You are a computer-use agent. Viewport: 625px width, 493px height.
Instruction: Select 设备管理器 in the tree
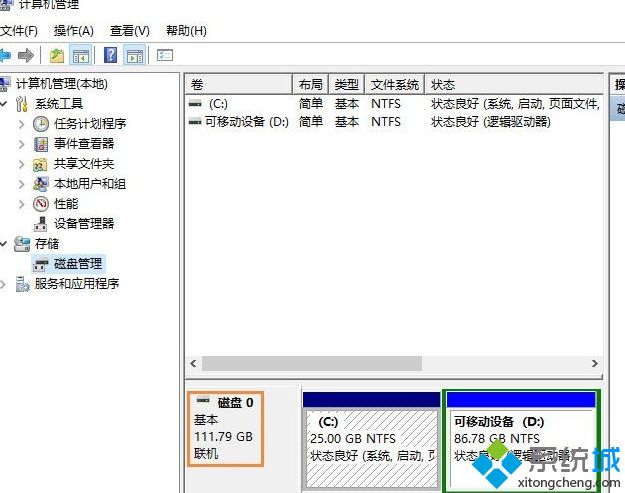click(84, 224)
